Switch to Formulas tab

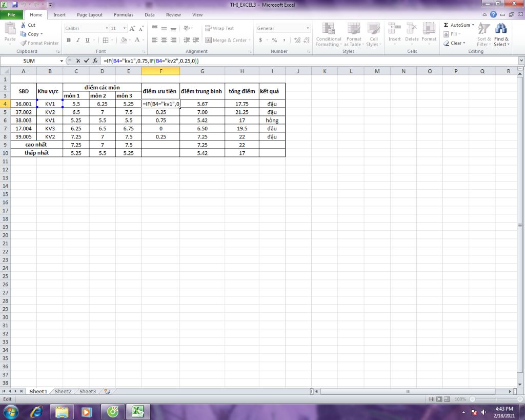click(123, 15)
